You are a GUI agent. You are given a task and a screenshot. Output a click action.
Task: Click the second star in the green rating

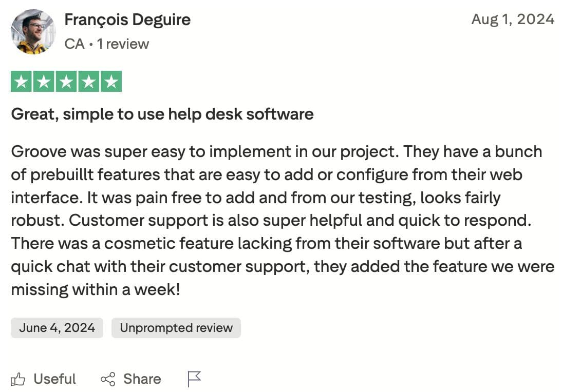(x=43, y=81)
